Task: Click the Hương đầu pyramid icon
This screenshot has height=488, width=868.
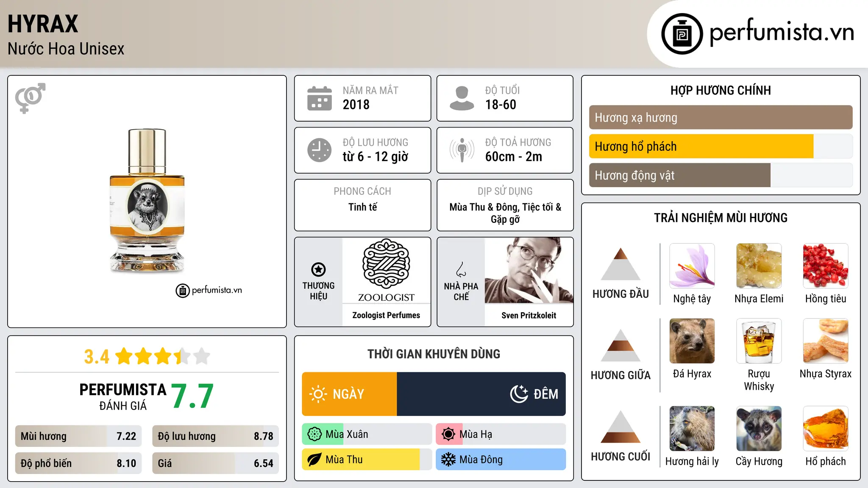Action: pyautogui.click(x=620, y=264)
